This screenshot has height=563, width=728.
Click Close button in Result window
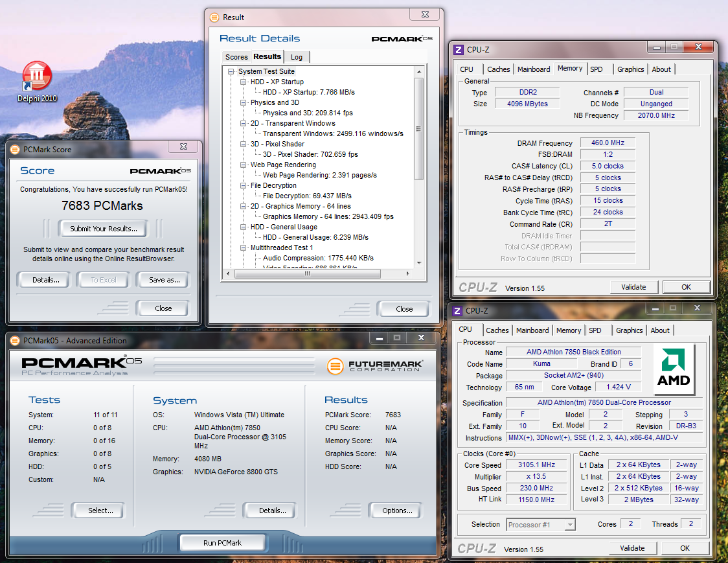404,309
